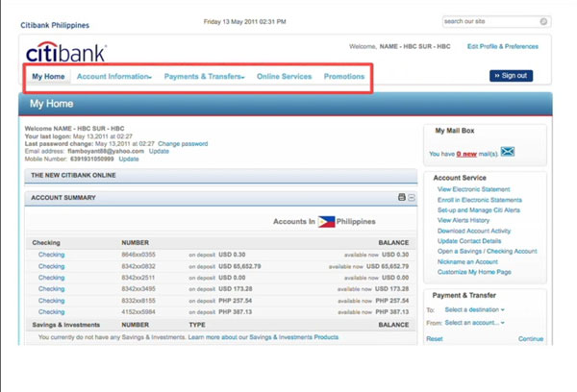
Task: Collapse the Account Summary panel
Action: [x=412, y=198]
